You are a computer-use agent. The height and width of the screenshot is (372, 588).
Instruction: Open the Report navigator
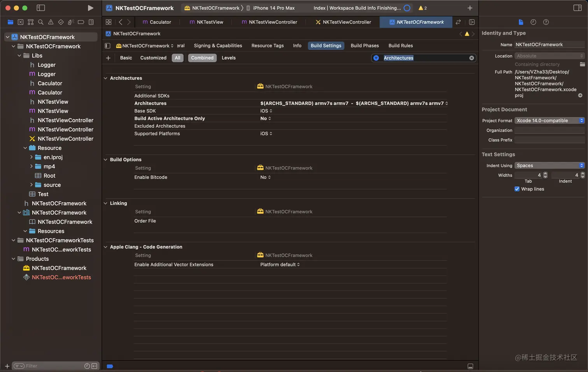coord(91,22)
